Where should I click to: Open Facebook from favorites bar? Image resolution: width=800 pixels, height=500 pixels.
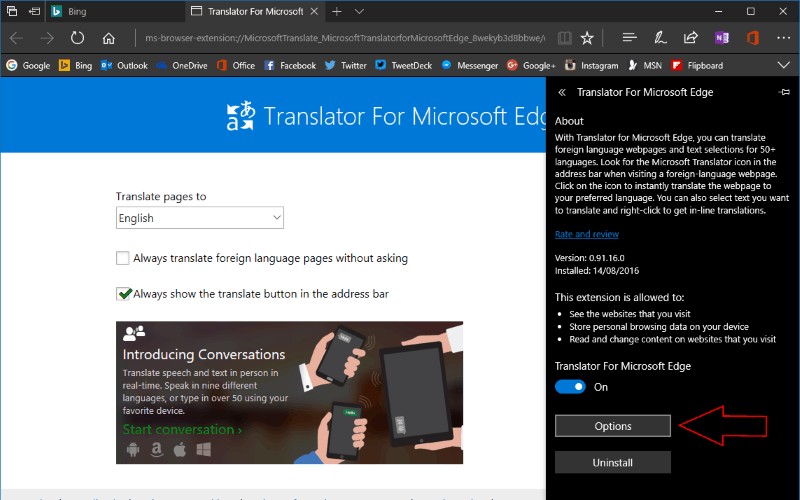tap(290, 65)
